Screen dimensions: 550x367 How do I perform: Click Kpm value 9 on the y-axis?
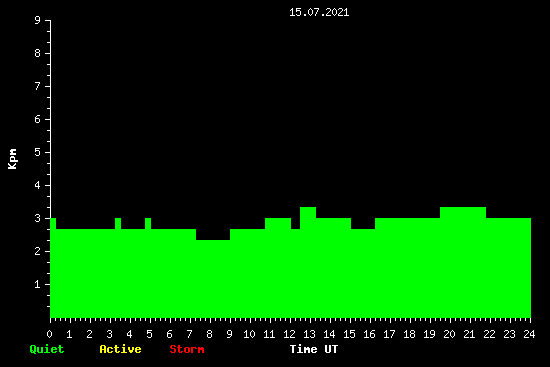pos(38,20)
